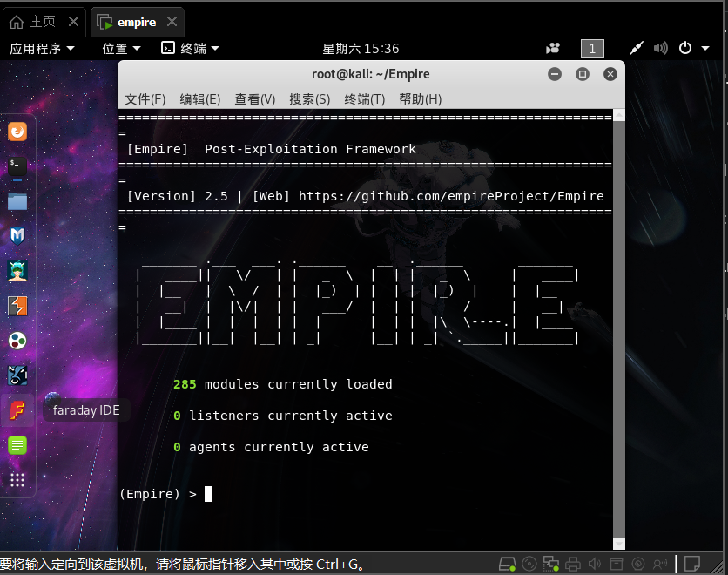Click VMware message log note icon
This screenshot has height=575, width=728.
(692, 564)
